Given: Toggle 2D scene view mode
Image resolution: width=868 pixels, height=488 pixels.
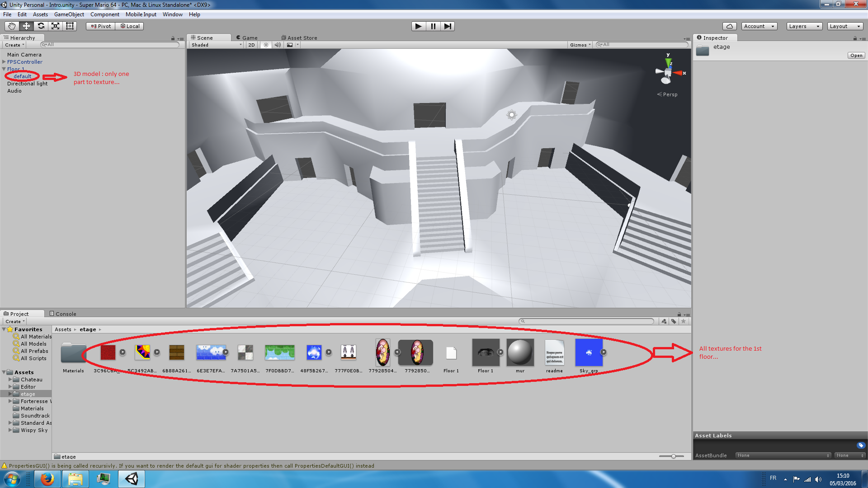Looking at the screenshot, I should (251, 45).
